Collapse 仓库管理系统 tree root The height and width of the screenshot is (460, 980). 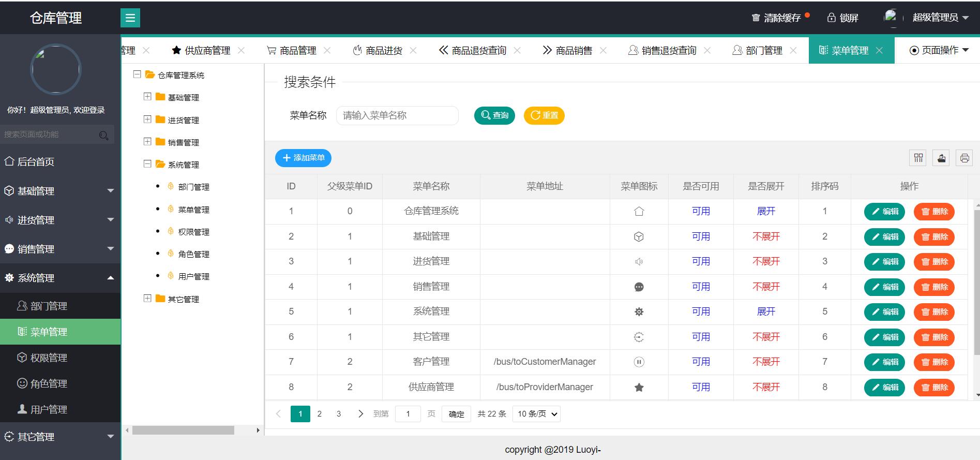point(137,75)
